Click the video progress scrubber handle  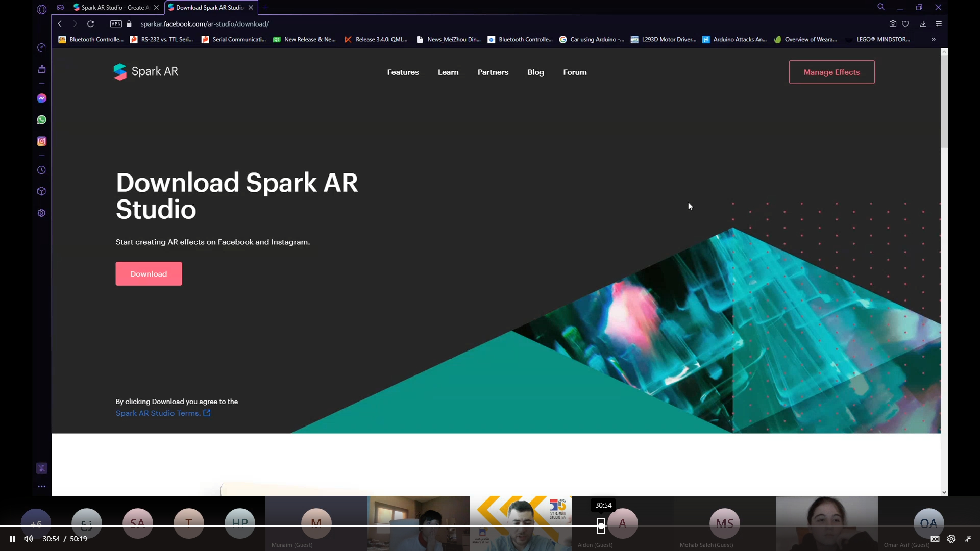[601, 525]
